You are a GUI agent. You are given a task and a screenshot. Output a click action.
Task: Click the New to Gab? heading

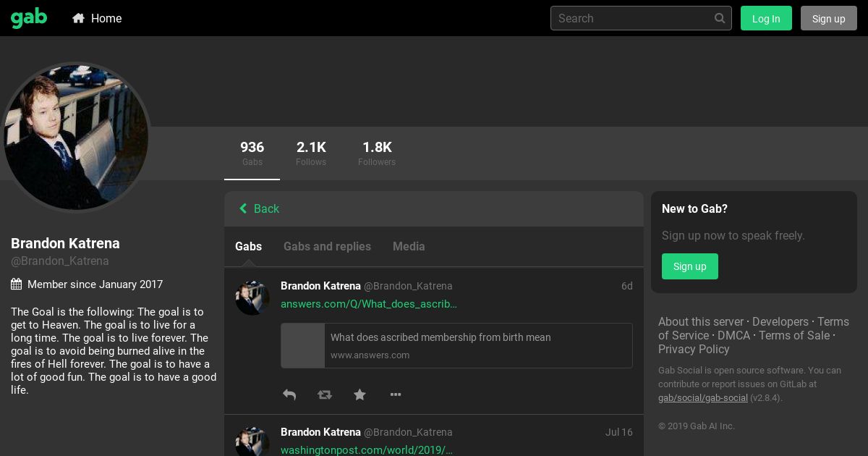point(694,208)
